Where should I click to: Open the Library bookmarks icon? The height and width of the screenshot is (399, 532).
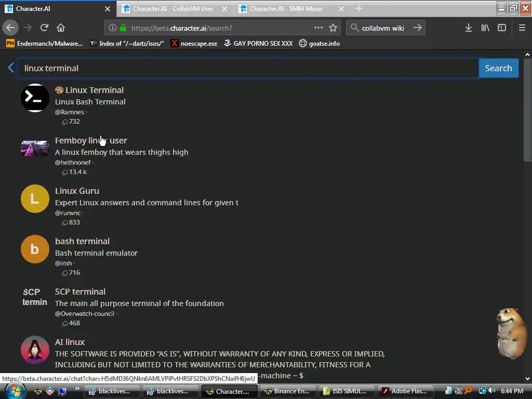click(485, 28)
